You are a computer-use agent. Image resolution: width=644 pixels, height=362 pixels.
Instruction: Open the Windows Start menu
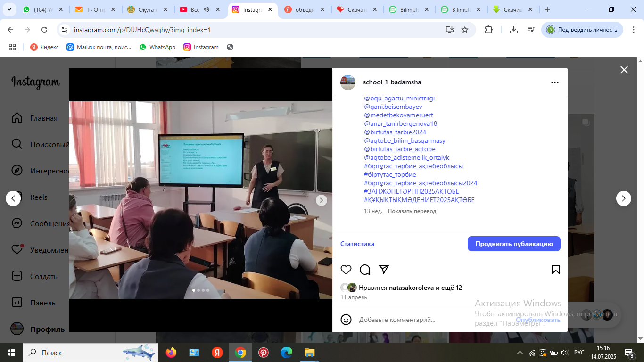pos(11,353)
